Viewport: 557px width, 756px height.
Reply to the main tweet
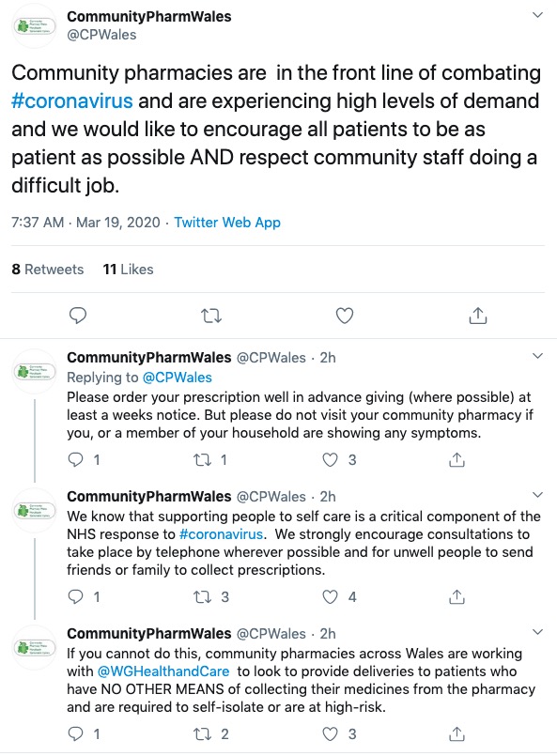click(x=78, y=316)
